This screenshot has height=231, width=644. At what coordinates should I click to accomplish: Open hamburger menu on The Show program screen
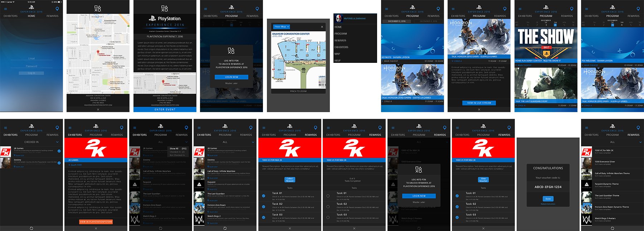click(520, 9)
